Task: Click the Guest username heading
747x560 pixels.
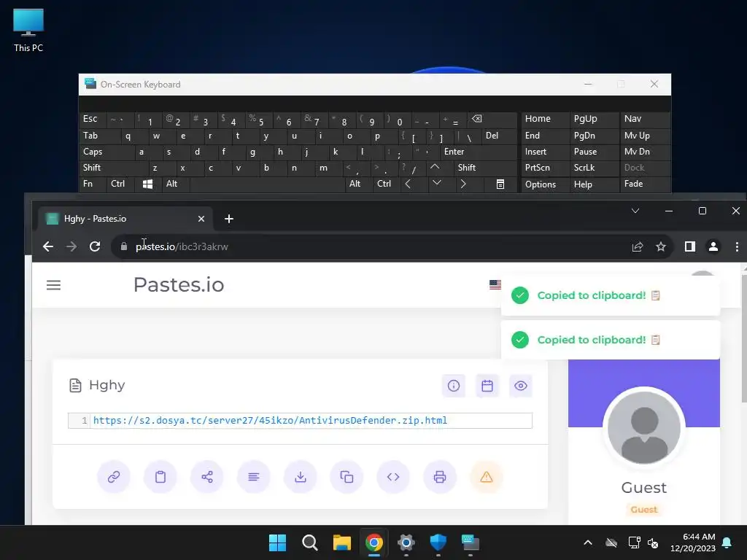Action: click(643, 488)
